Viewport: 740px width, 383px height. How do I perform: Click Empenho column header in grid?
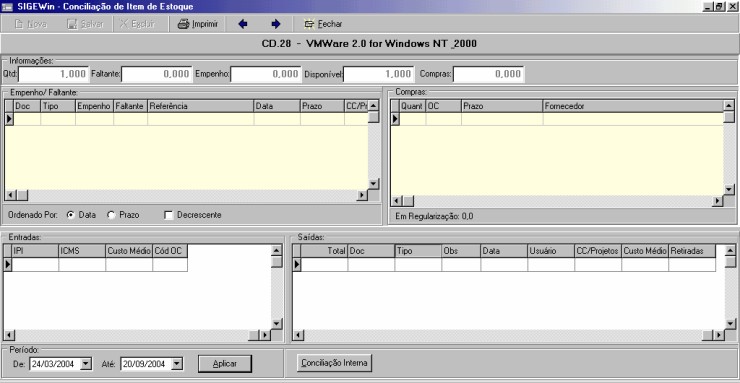[x=95, y=106]
